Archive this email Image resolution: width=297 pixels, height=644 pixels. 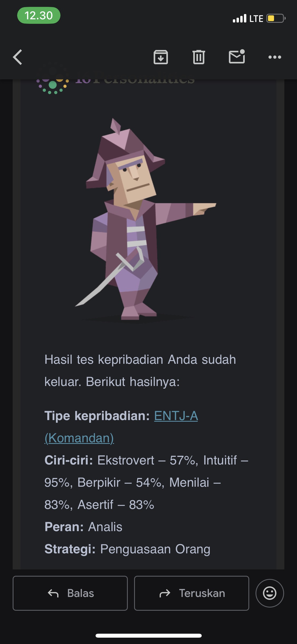click(x=161, y=57)
